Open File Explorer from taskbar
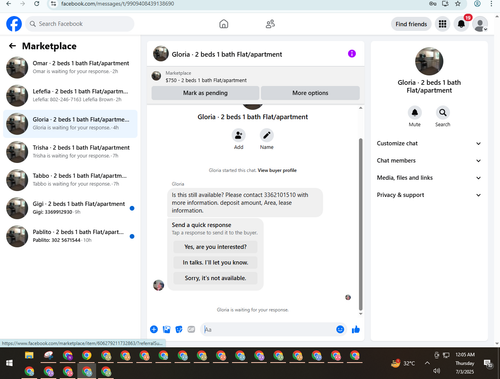 click(29, 355)
